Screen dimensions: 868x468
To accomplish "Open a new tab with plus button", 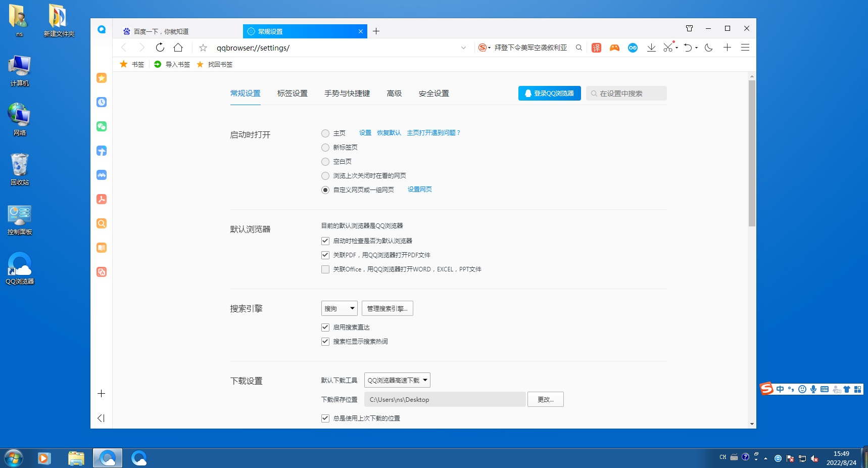I will coord(376,31).
